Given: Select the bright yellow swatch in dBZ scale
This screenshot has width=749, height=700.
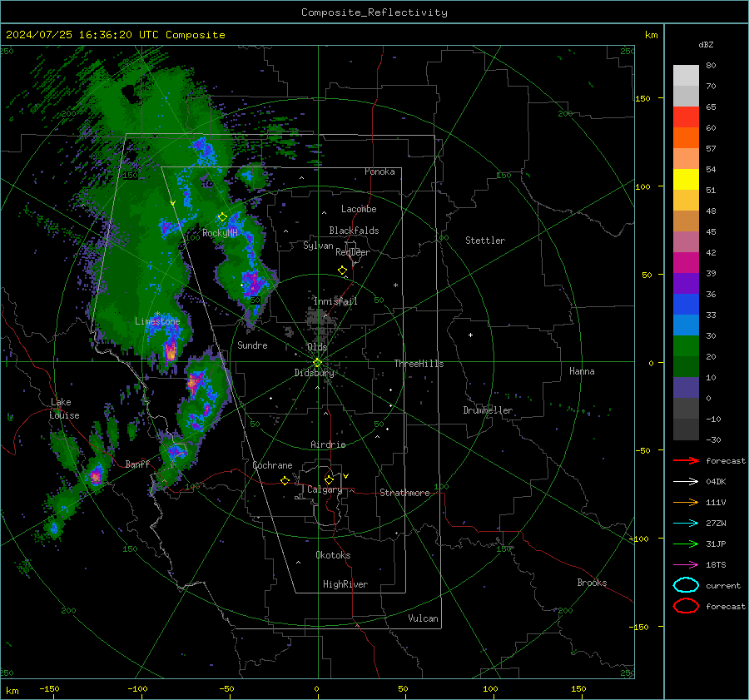Looking at the screenshot, I should click(686, 180).
